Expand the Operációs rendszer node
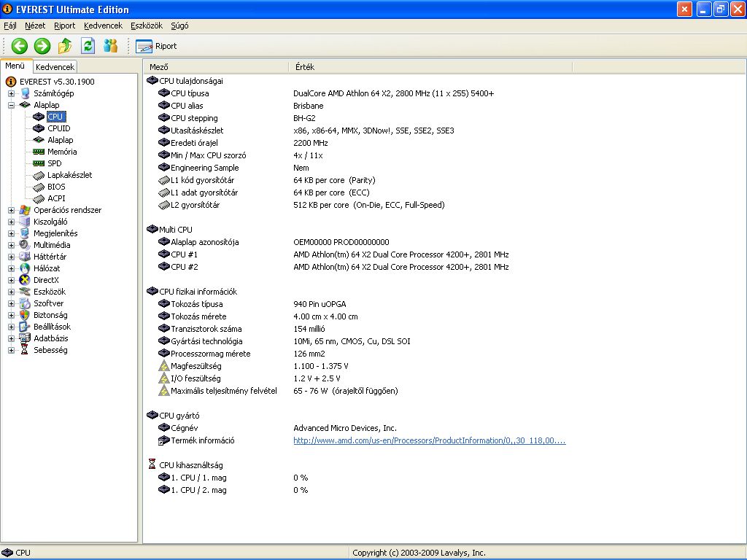 pyautogui.click(x=12, y=210)
